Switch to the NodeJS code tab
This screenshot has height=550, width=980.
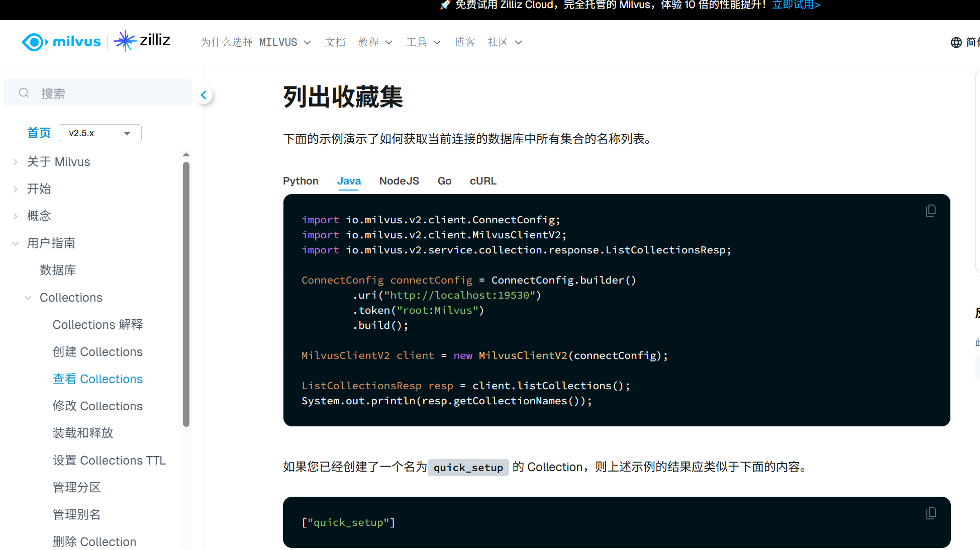point(399,181)
